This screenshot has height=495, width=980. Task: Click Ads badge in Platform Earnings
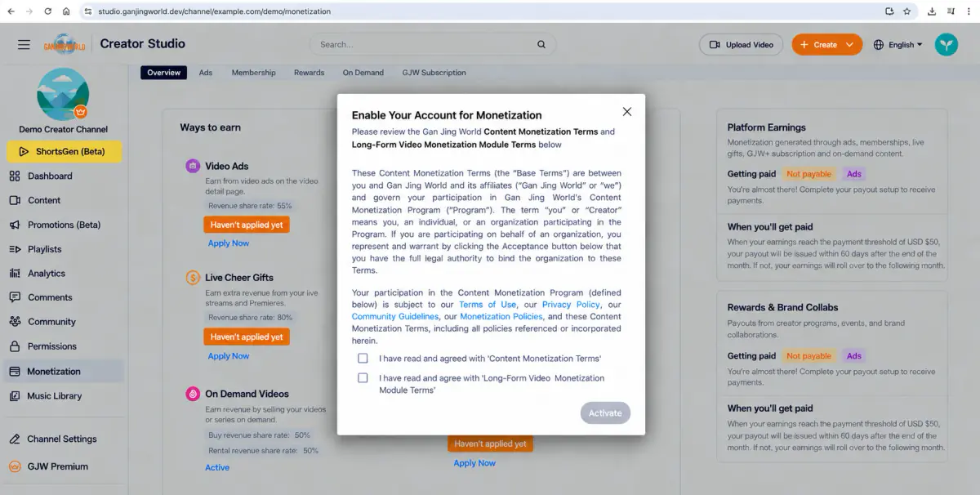[x=853, y=174]
